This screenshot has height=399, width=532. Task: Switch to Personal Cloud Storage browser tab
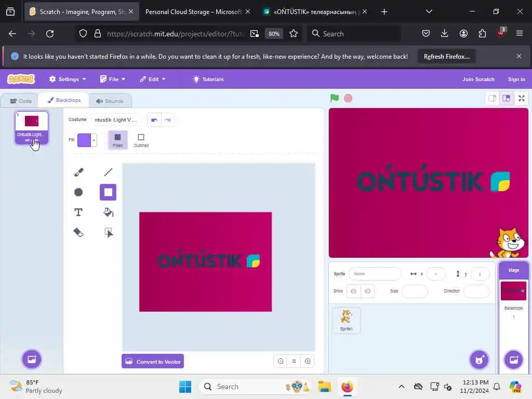(x=193, y=12)
